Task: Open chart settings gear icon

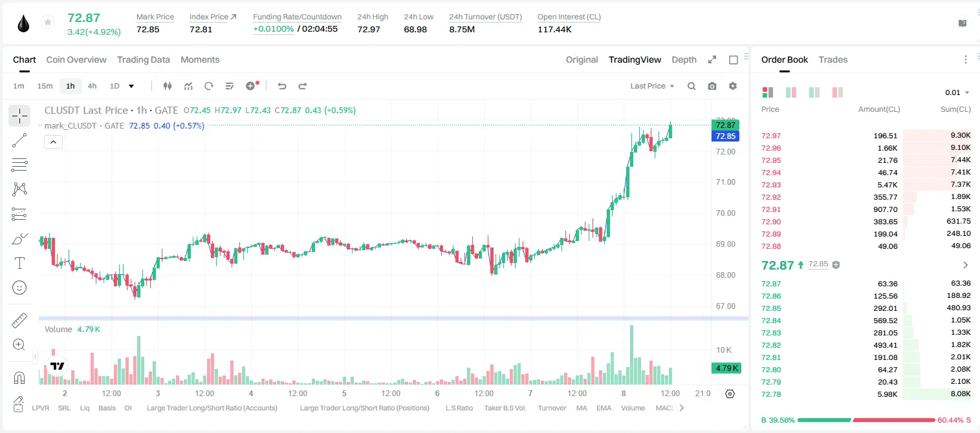Action: point(733,86)
